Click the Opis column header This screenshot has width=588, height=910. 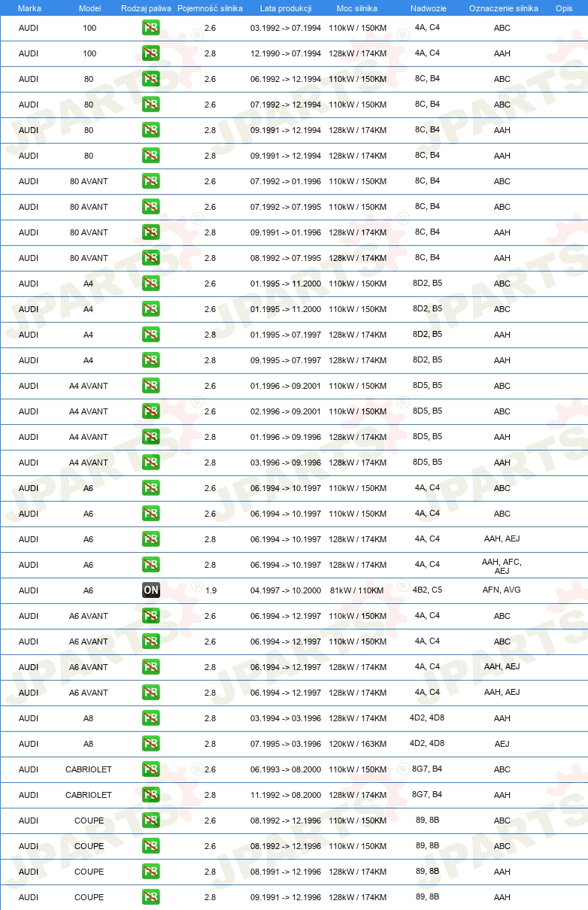click(x=564, y=8)
